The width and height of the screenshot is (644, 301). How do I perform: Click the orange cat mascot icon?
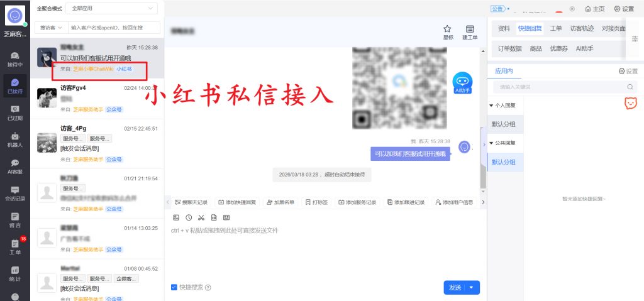pyautogui.click(x=630, y=103)
